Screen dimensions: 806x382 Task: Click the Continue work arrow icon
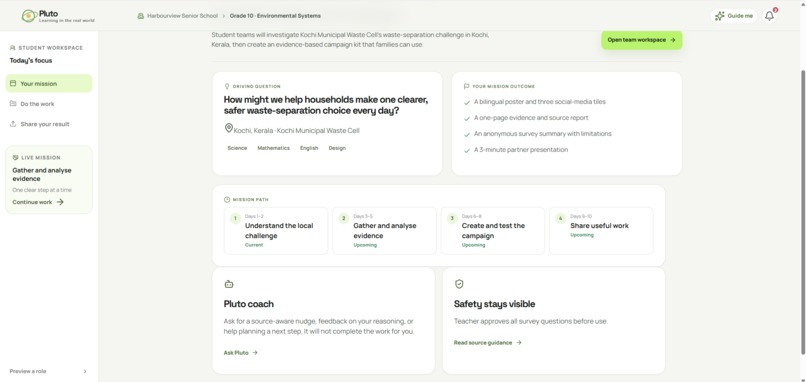pyautogui.click(x=60, y=202)
